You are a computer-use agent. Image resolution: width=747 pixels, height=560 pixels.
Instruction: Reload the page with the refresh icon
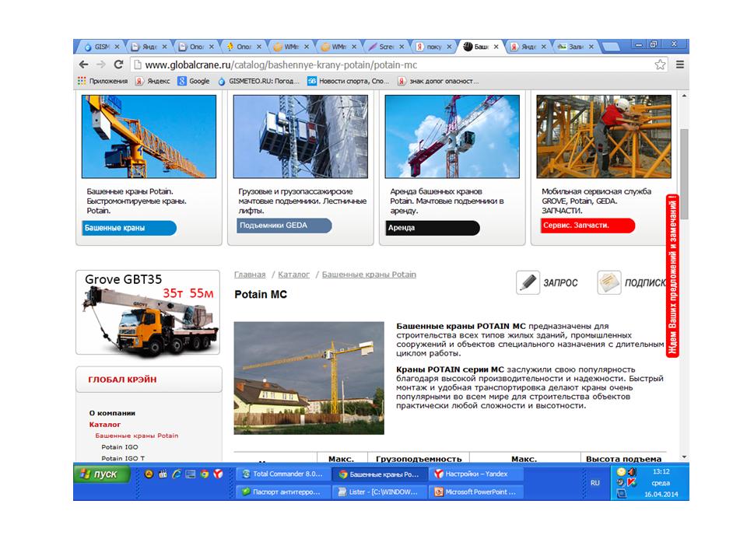pyautogui.click(x=118, y=65)
